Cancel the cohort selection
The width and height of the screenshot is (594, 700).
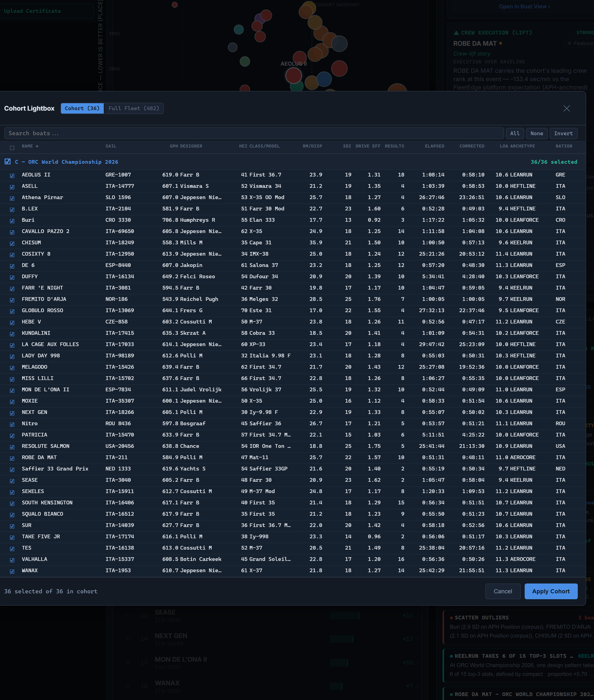502,591
